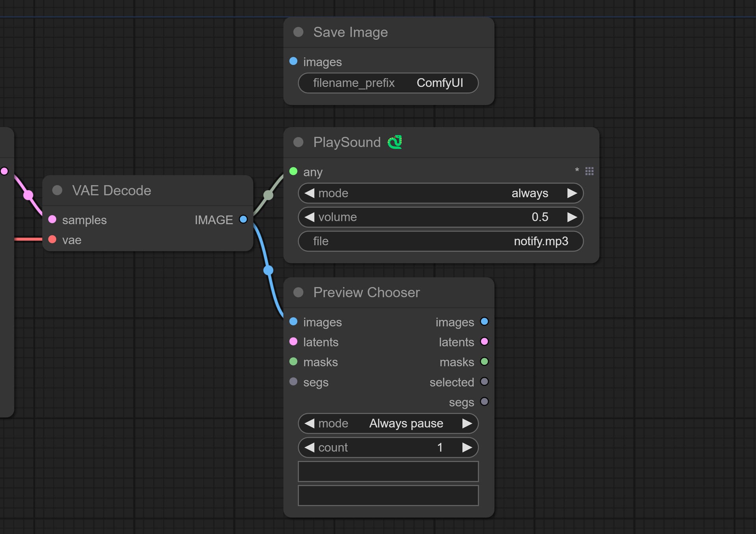Viewport: 756px width, 534px height.
Task: Click Preview Chooser masks input socket
Action: pos(293,361)
